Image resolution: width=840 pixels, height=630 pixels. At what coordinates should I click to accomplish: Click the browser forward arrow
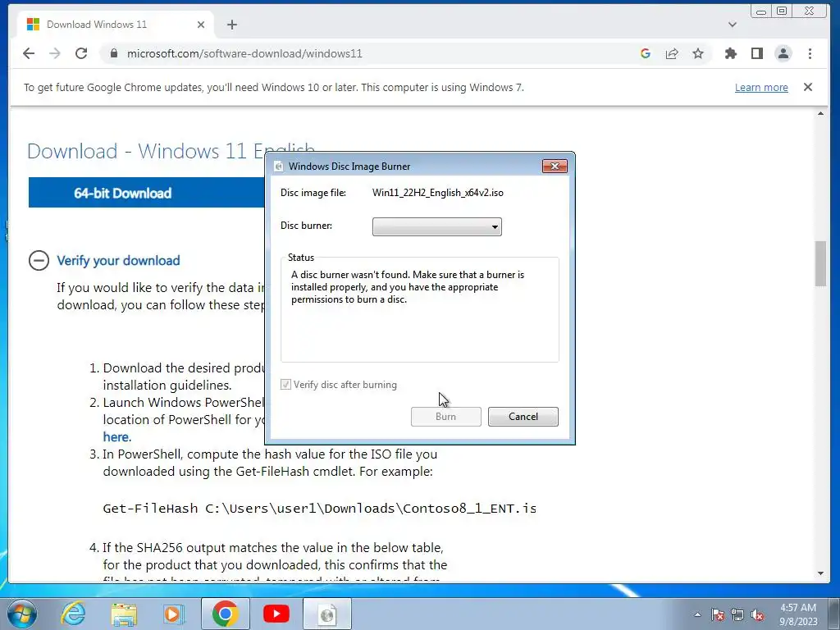pos(55,53)
